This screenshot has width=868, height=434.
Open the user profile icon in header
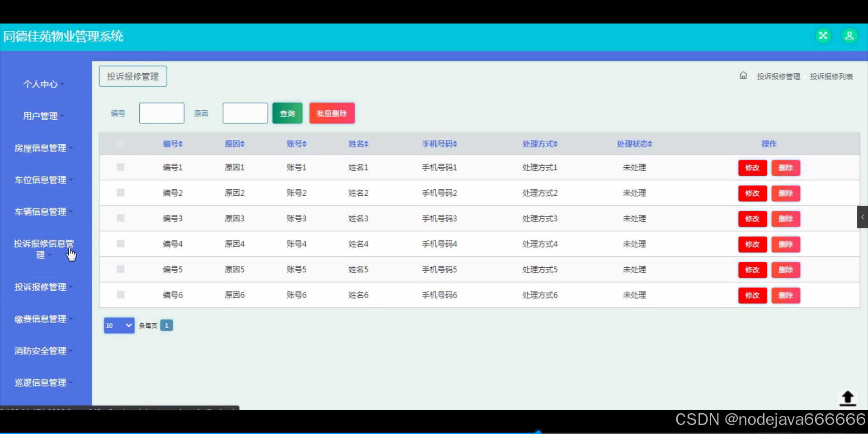click(x=849, y=36)
